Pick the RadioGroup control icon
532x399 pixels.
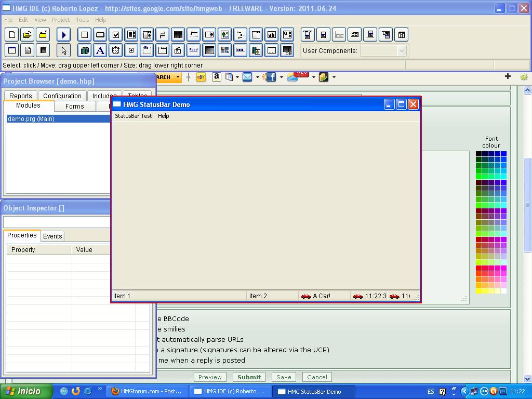coord(131,50)
